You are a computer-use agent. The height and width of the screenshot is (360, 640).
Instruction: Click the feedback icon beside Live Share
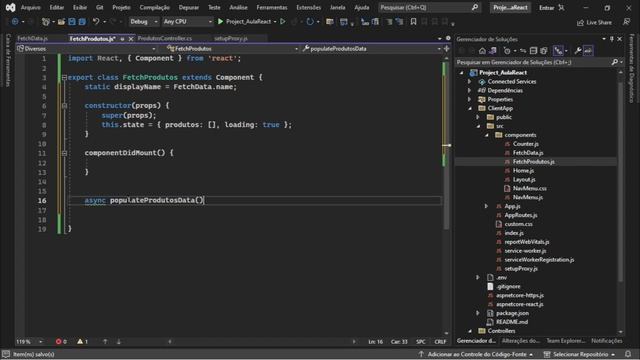coord(627,22)
